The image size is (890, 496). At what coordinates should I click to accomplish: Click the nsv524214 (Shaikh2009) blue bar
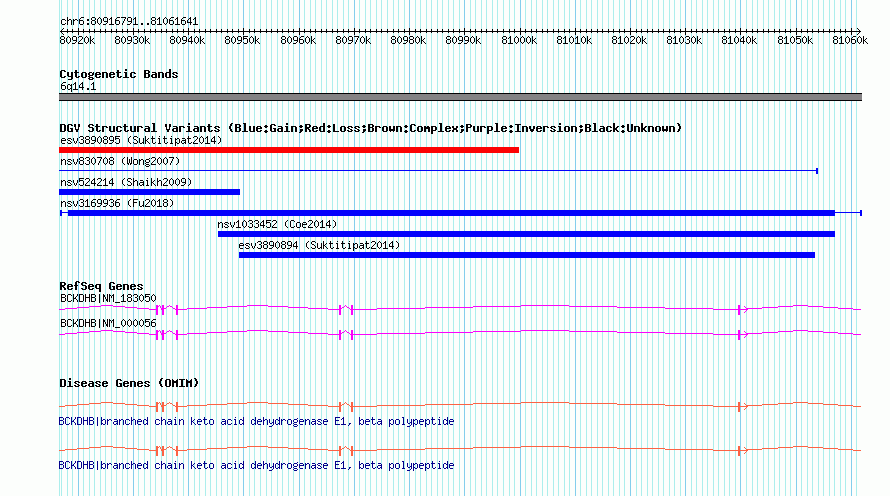[x=149, y=192]
